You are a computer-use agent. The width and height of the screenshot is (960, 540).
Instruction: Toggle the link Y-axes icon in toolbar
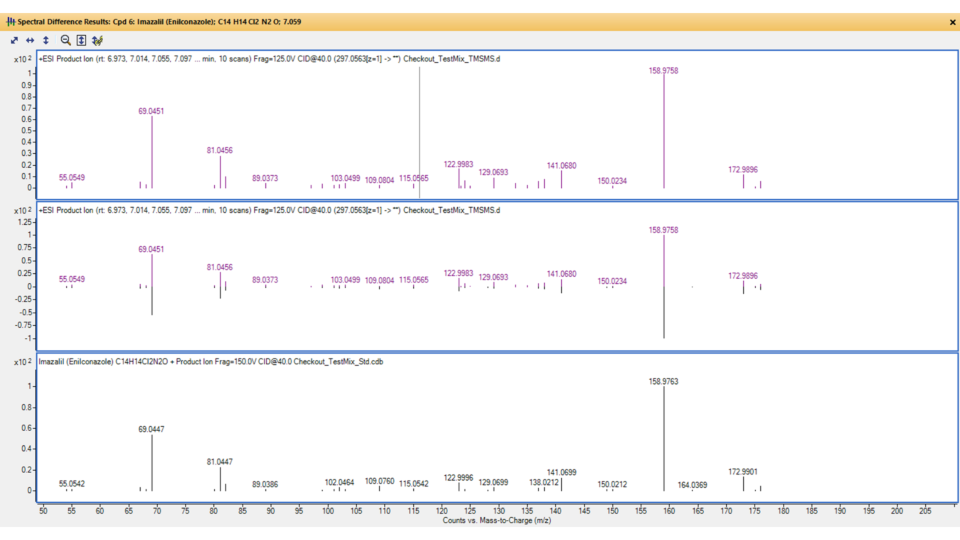click(x=97, y=40)
